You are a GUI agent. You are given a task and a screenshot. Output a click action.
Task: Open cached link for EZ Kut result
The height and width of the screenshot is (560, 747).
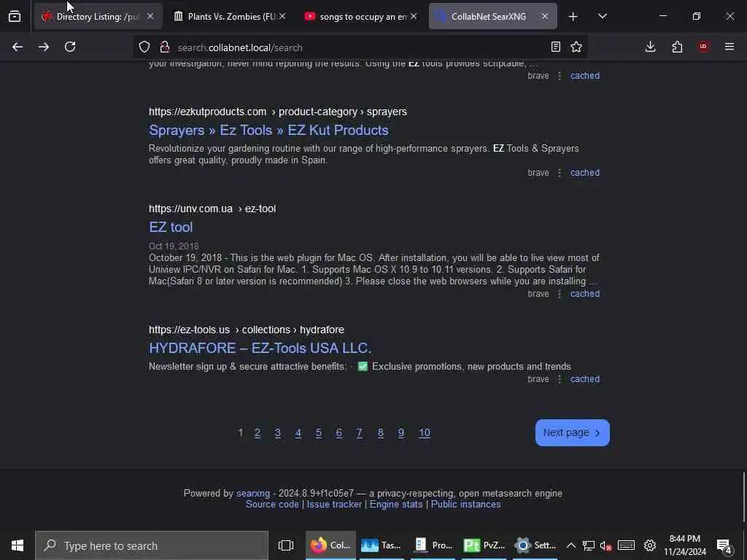pos(585,172)
